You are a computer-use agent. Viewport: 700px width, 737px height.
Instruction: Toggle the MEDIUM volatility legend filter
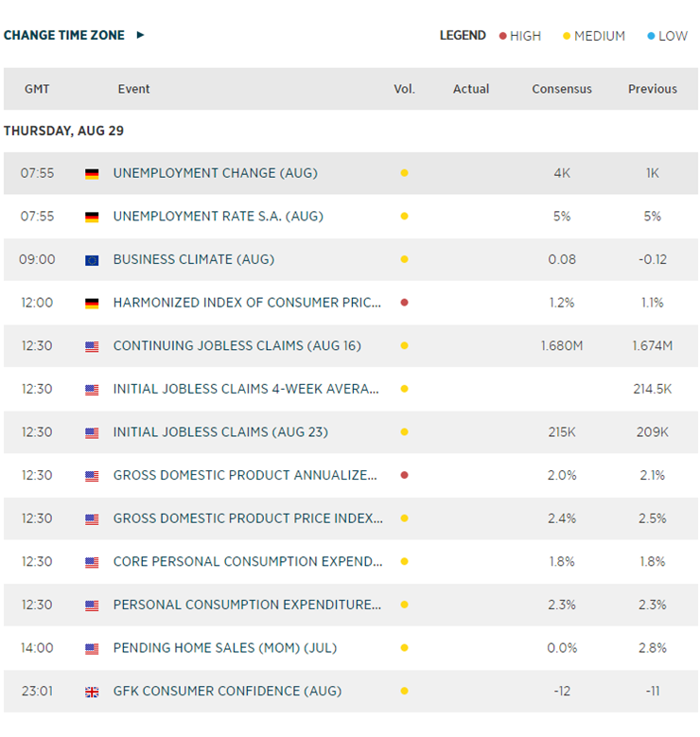599,36
